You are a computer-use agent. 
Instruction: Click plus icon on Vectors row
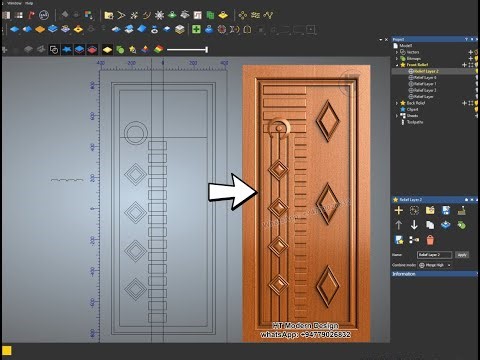(471, 52)
